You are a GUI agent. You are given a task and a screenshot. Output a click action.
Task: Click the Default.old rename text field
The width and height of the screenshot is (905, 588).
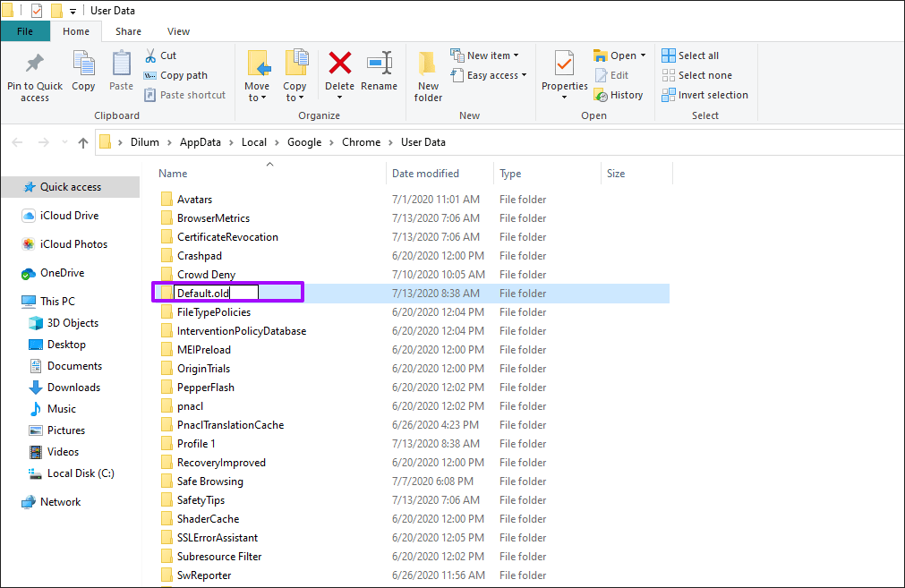pos(216,293)
